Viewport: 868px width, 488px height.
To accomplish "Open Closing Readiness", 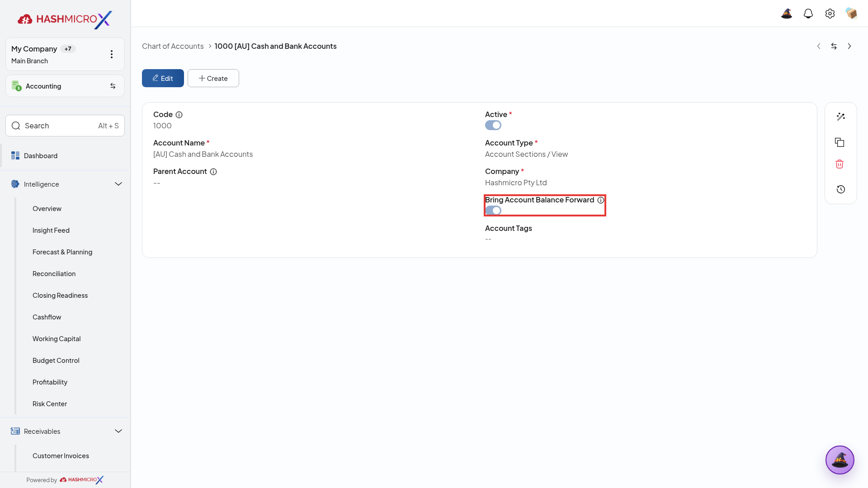I will 60,296.
